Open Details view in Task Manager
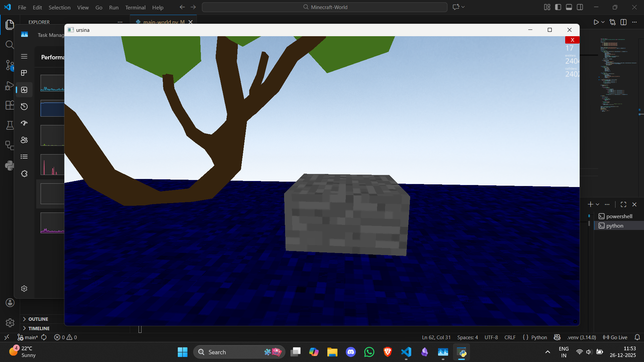 tap(24, 157)
